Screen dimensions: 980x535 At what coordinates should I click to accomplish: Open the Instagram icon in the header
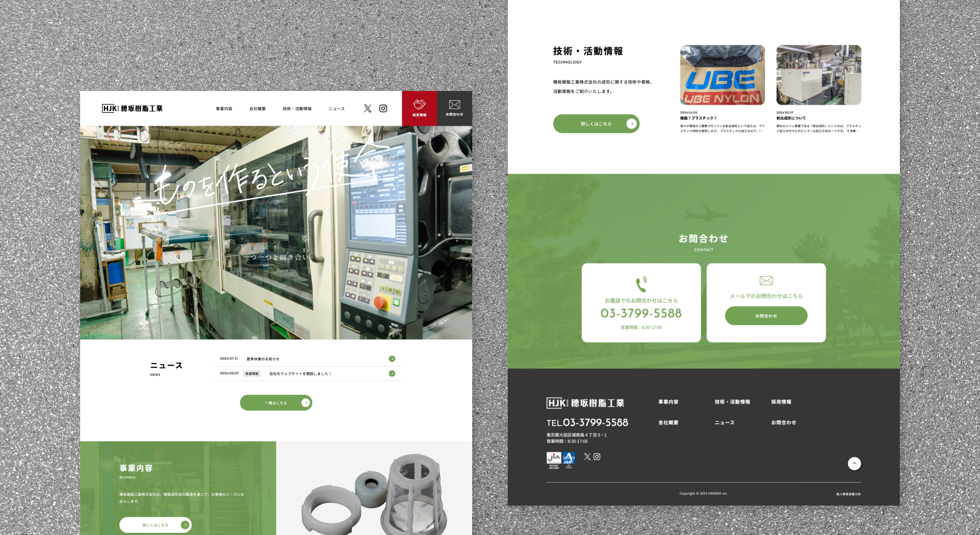tap(383, 108)
